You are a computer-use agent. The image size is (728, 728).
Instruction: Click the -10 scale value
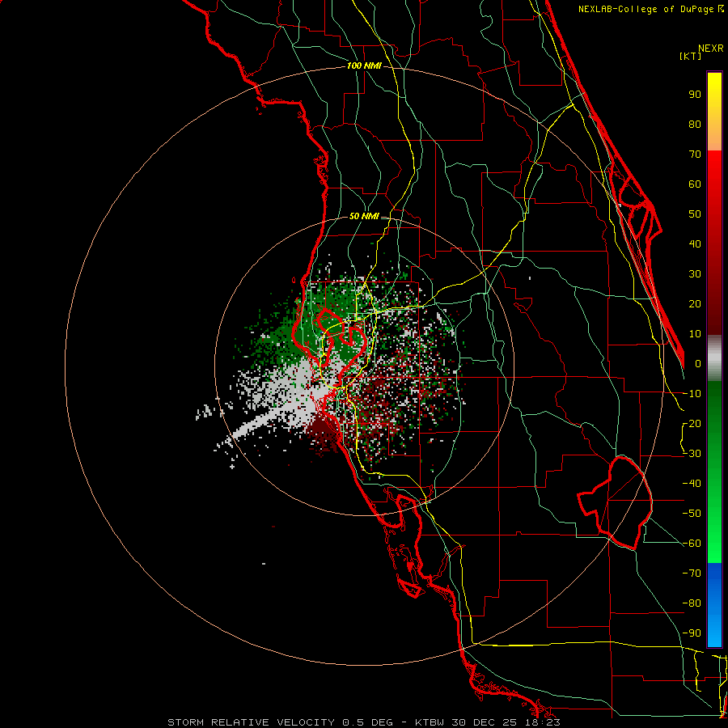pos(692,394)
